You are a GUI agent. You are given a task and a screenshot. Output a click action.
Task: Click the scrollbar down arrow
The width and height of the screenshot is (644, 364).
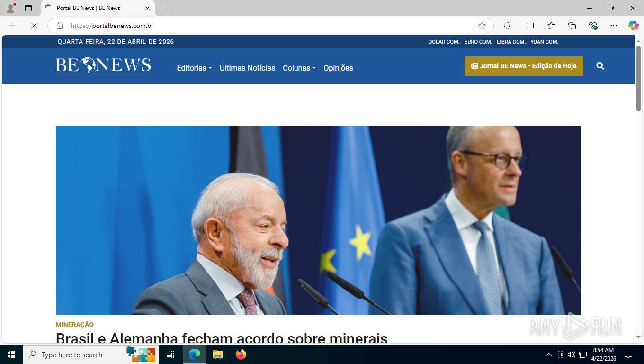[638, 337]
